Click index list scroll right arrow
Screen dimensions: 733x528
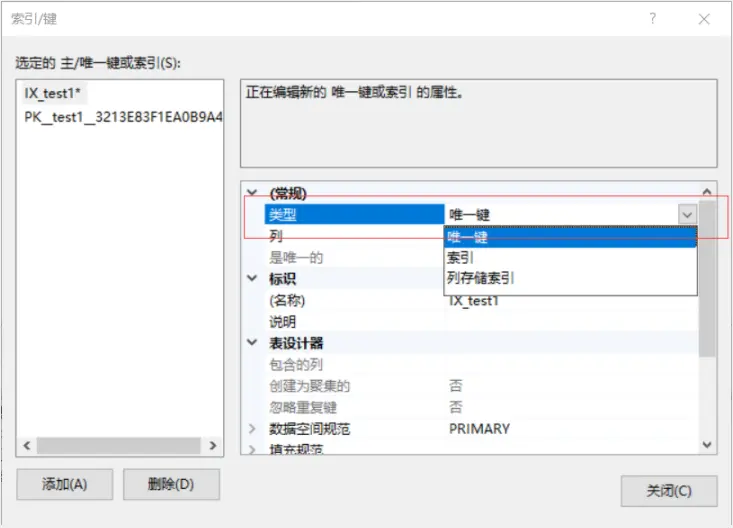click(x=213, y=445)
